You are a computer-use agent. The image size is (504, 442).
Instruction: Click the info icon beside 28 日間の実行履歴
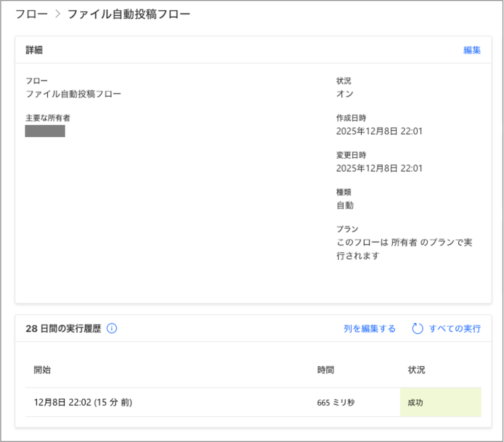(x=112, y=328)
